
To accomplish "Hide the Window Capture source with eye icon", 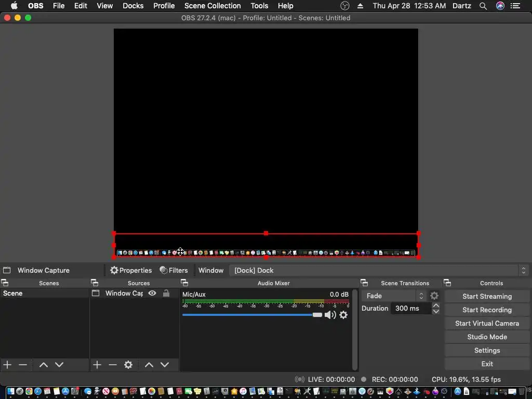I will point(152,293).
